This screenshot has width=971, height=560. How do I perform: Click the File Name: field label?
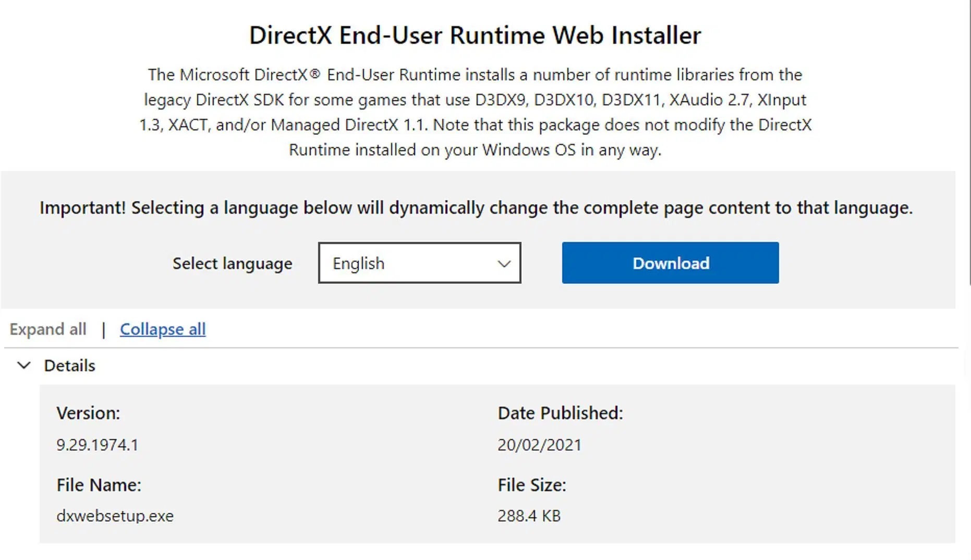tap(99, 485)
